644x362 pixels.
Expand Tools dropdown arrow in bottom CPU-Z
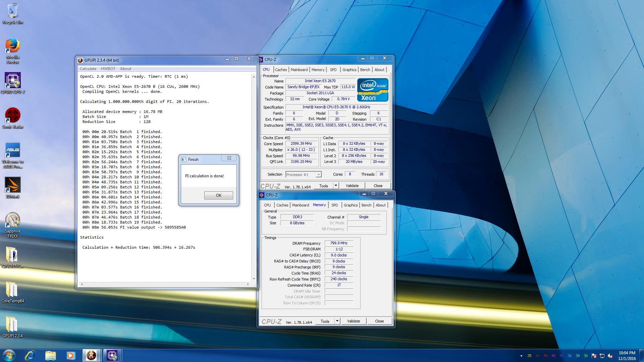337,321
